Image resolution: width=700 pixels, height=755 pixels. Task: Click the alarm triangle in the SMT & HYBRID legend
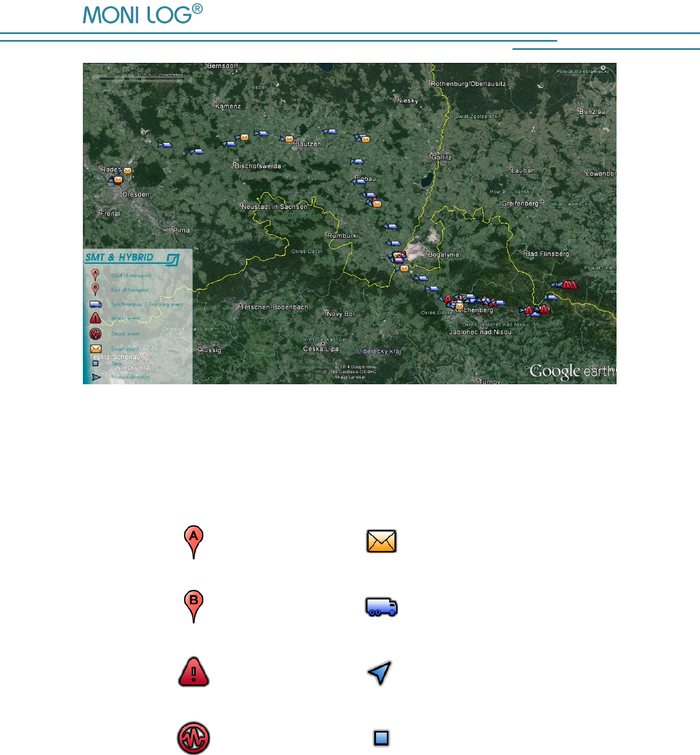pyautogui.click(x=95, y=318)
